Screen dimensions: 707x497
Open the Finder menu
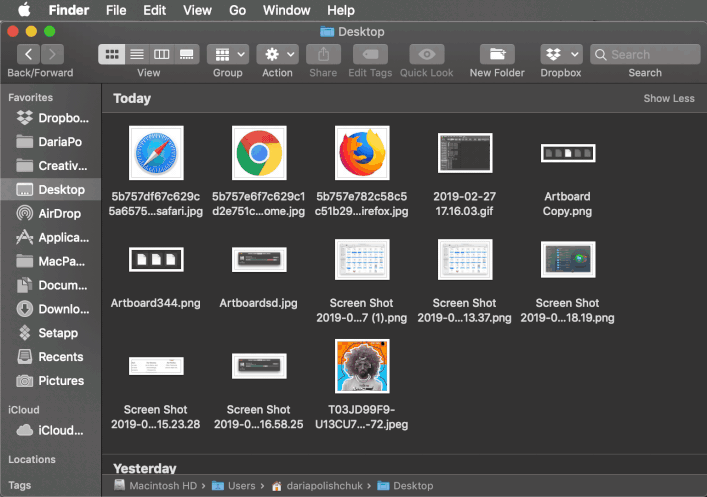[x=69, y=10]
